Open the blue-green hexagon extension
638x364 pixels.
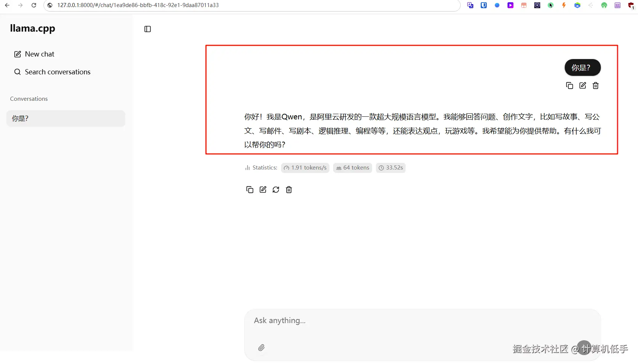point(577,5)
